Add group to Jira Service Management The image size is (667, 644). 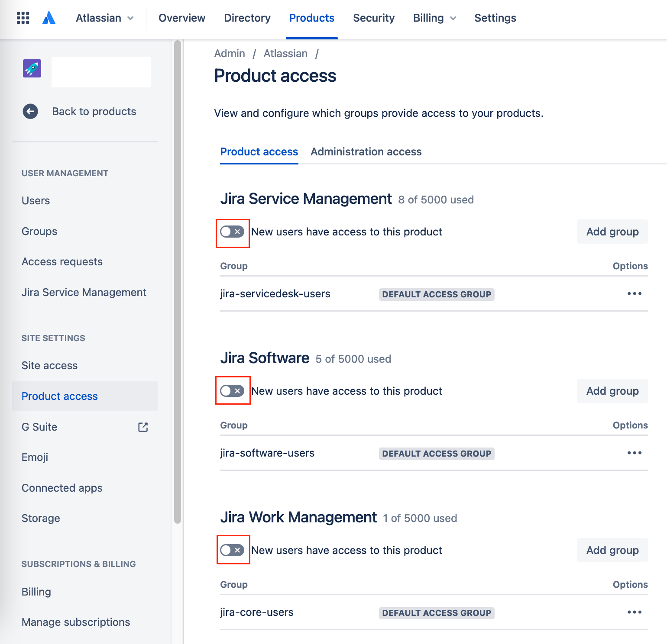pos(612,232)
